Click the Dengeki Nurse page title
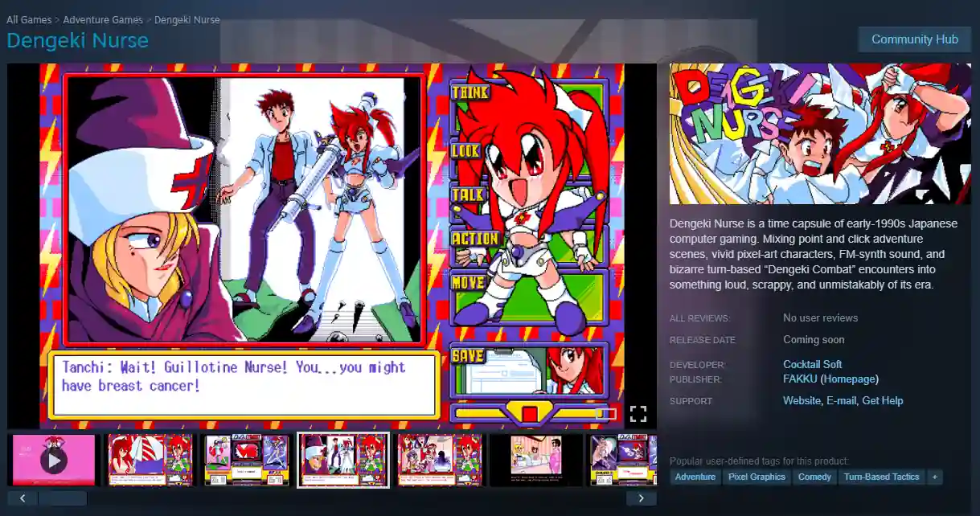The height and width of the screenshot is (516, 980). tap(78, 40)
